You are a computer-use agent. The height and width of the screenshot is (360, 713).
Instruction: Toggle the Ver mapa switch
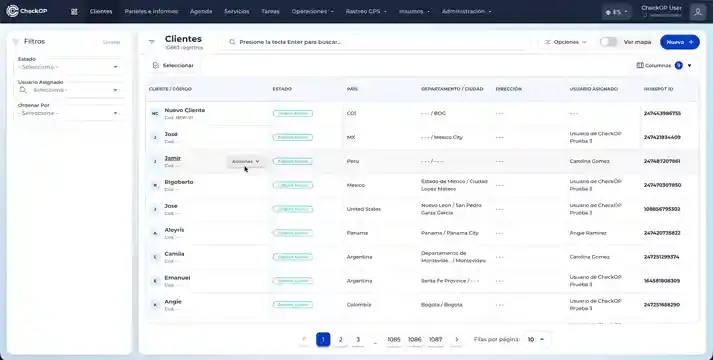608,42
